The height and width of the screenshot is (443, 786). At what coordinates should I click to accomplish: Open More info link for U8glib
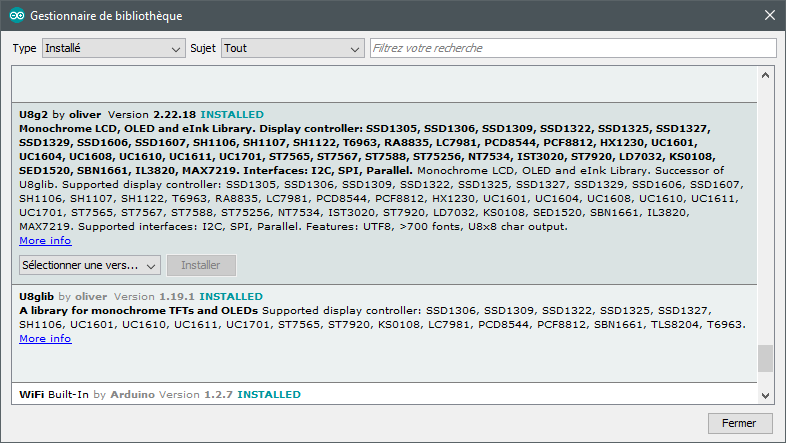tap(45, 339)
